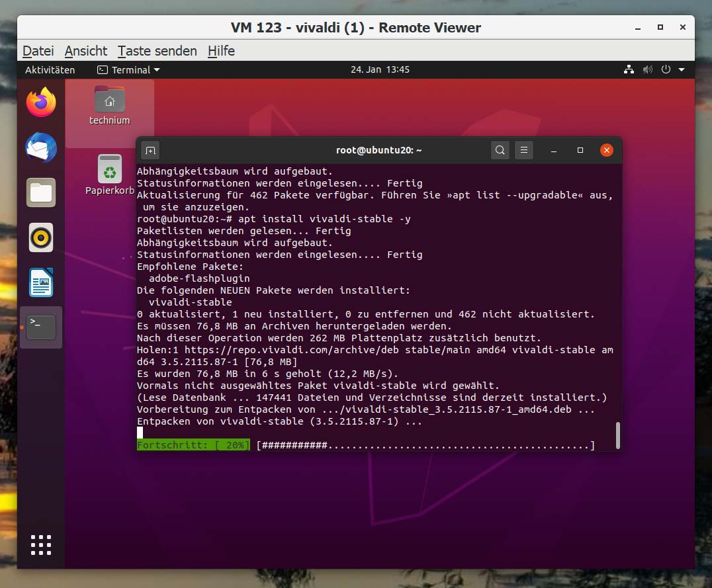Image resolution: width=712 pixels, height=588 pixels.
Task: Mute audio via the top bar speaker icon
Action: 647,69
